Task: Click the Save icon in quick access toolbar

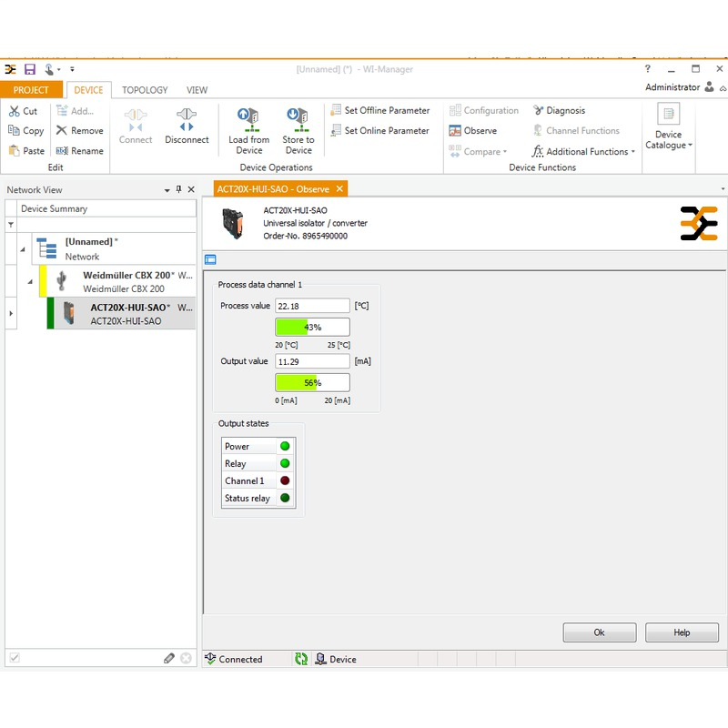Action: click(30, 70)
